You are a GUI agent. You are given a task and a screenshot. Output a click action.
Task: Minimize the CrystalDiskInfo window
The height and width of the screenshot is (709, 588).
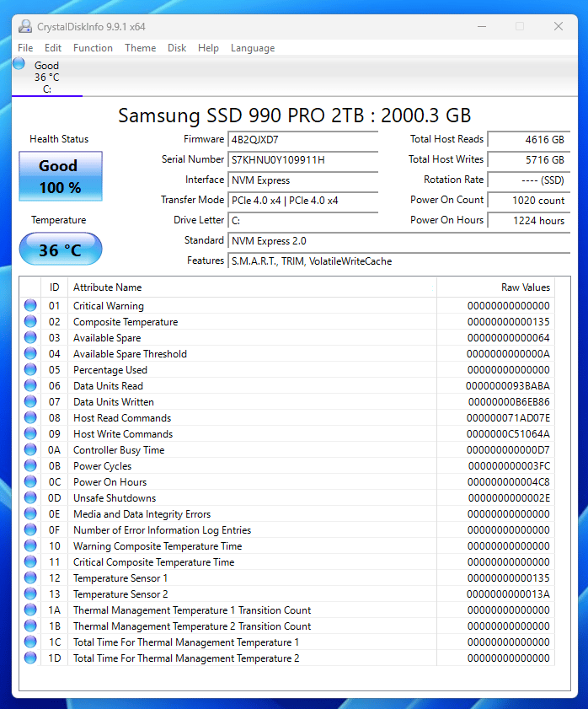tap(482, 26)
